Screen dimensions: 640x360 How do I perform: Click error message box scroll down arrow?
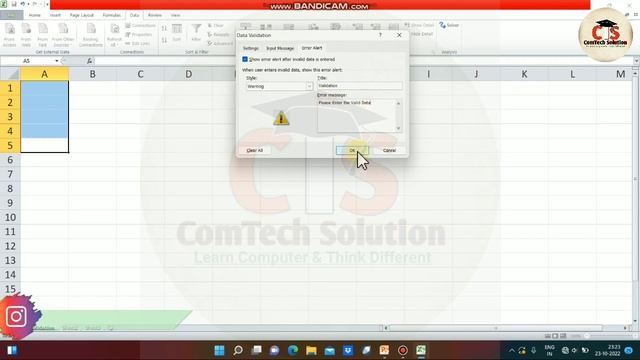click(398, 129)
